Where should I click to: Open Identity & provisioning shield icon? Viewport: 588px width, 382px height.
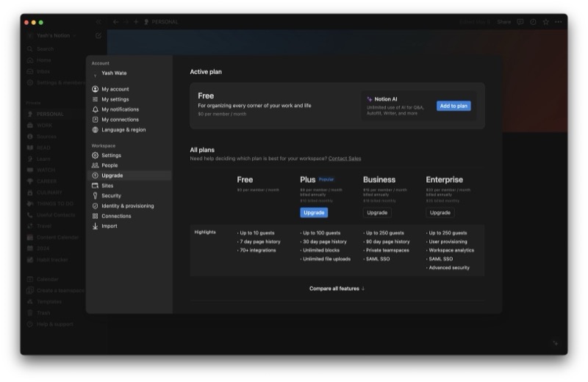click(x=96, y=206)
